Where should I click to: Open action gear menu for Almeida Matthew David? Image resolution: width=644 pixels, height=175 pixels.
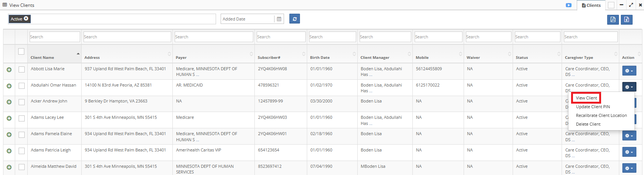coord(629,168)
